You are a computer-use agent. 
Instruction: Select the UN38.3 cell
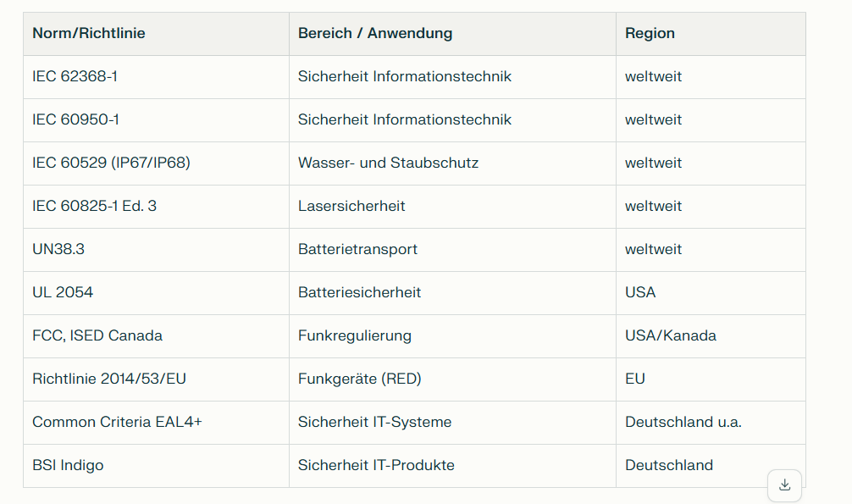click(58, 249)
